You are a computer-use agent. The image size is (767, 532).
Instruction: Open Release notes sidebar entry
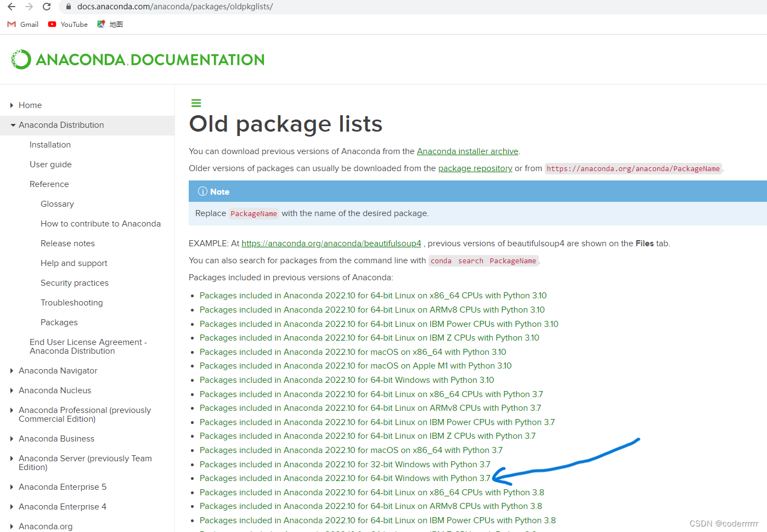(x=67, y=244)
